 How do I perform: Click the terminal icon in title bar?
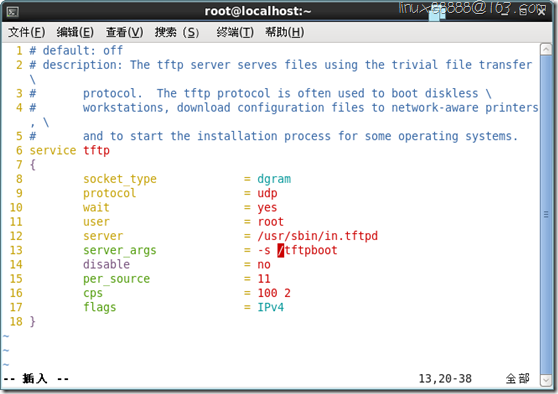pyautogui.click(x=12, y=12)
